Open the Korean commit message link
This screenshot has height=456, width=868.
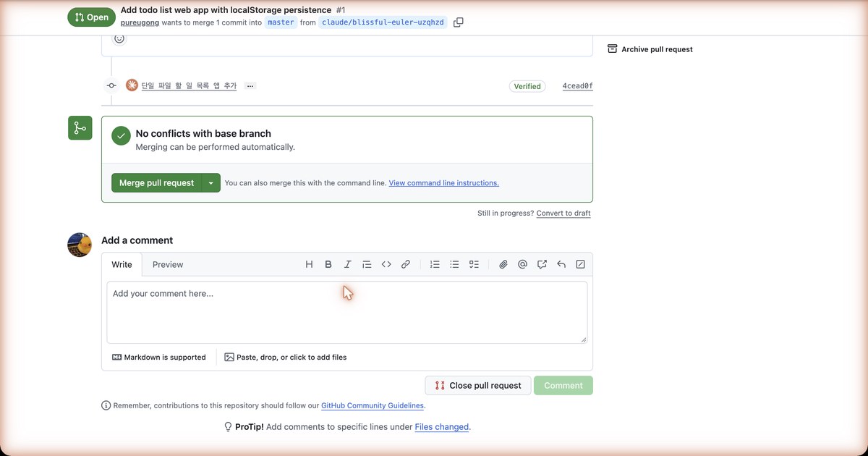click(x=189, y=85)
